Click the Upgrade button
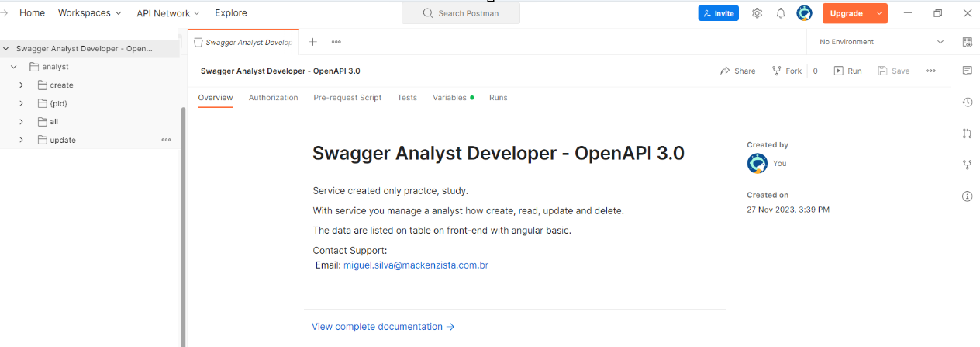Screen dimensions: 980x347 click(x=847, y=13)
